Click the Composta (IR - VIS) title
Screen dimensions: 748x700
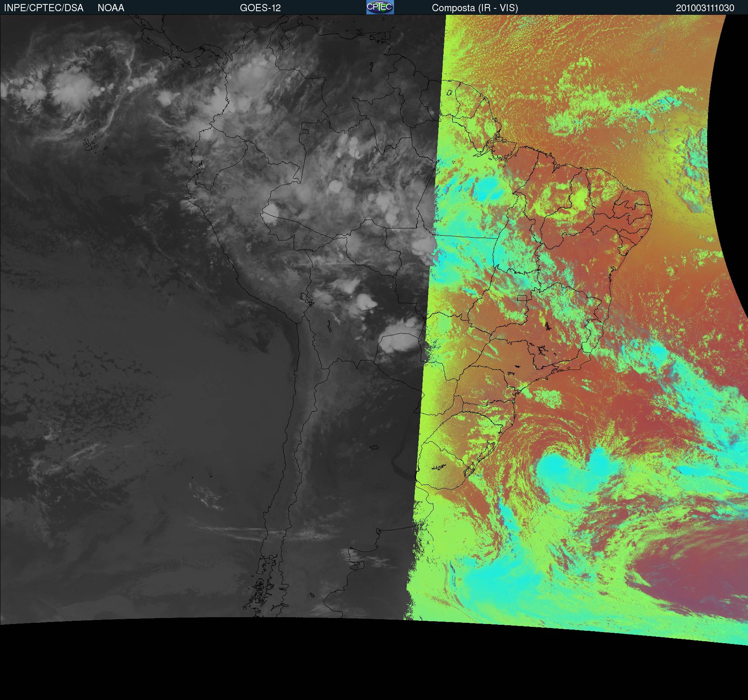tap(475, 8)
